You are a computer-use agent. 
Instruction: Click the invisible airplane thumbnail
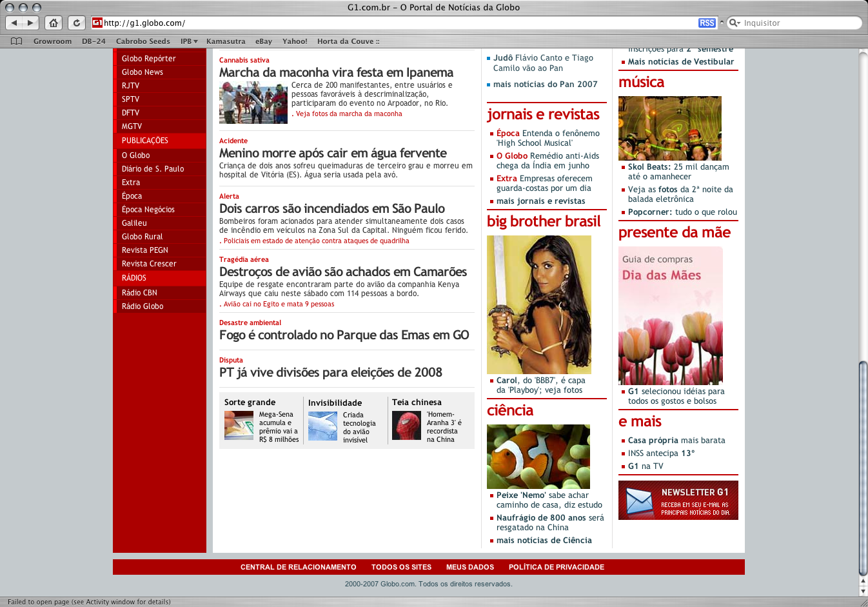[322, 426]
